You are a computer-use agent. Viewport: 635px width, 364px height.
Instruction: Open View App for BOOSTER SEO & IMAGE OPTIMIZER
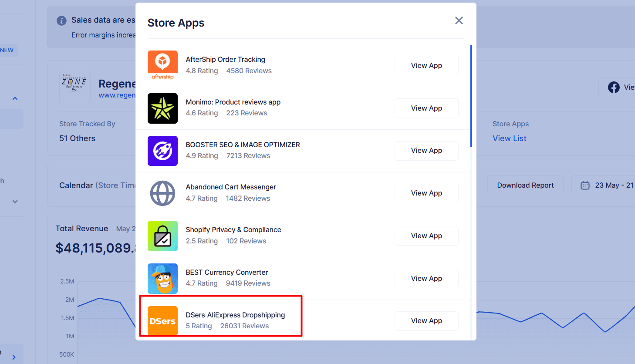pyautogui.click(x=426, y=151)
